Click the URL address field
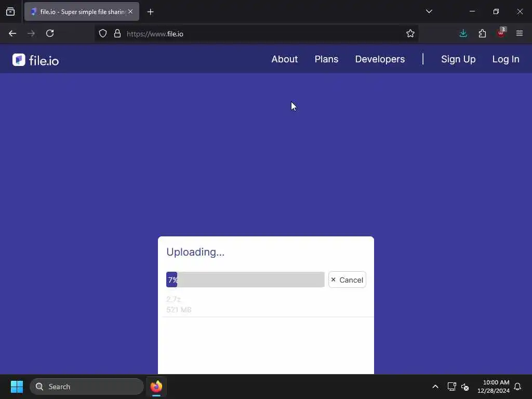 pyautogui.click(x=258, y=34)
